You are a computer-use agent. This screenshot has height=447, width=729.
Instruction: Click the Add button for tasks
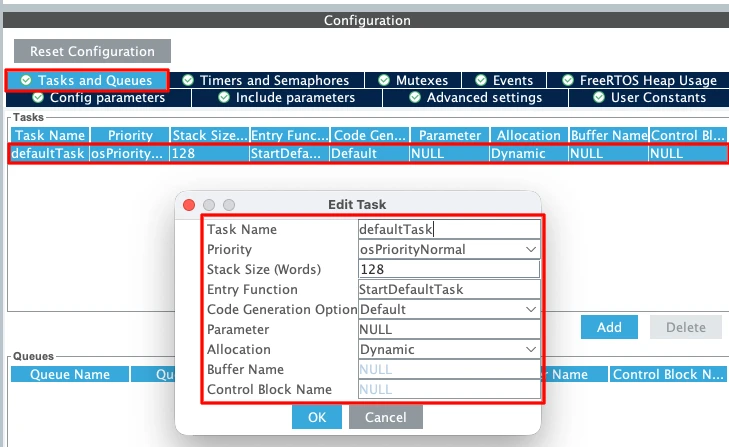[609, 327]
